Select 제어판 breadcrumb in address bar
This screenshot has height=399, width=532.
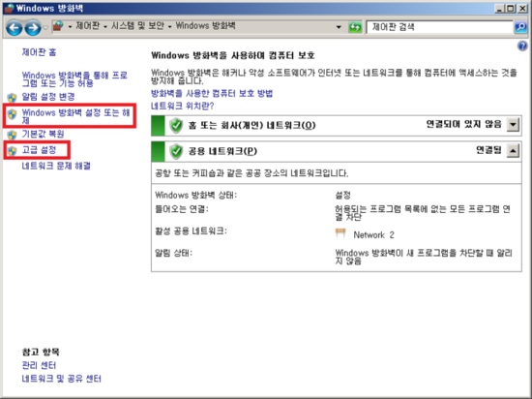point(87,26)
